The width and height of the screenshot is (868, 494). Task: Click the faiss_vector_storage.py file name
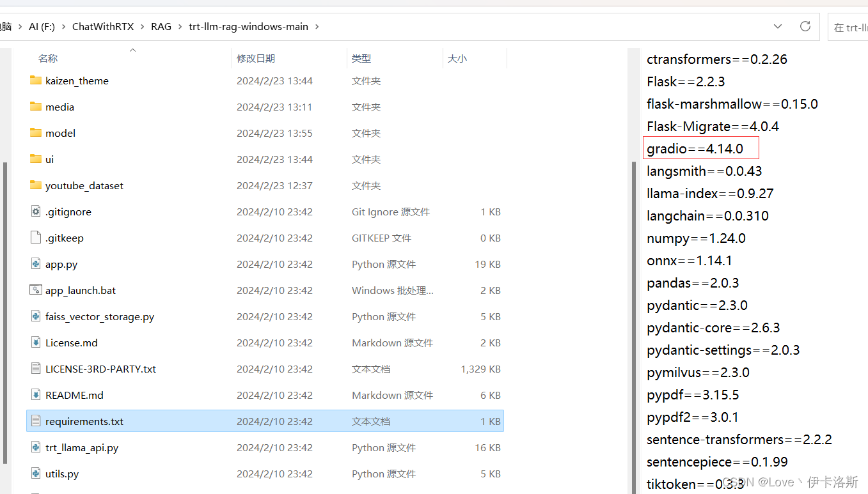(100, 316)
